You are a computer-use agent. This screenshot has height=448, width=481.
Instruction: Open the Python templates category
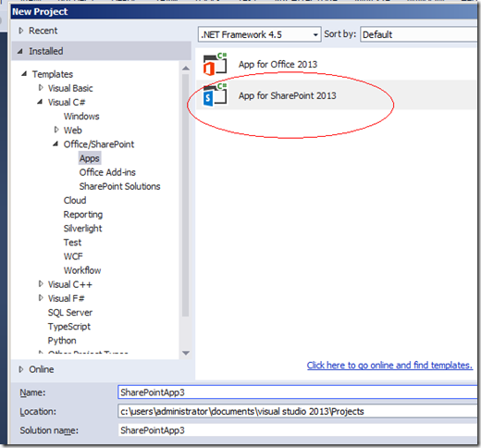[x=62, y=341]
